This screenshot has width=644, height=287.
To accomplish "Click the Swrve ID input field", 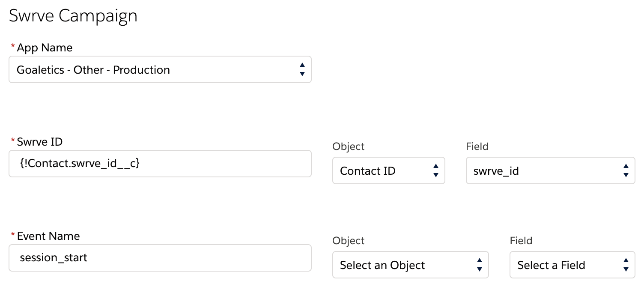I will point(160,163).
